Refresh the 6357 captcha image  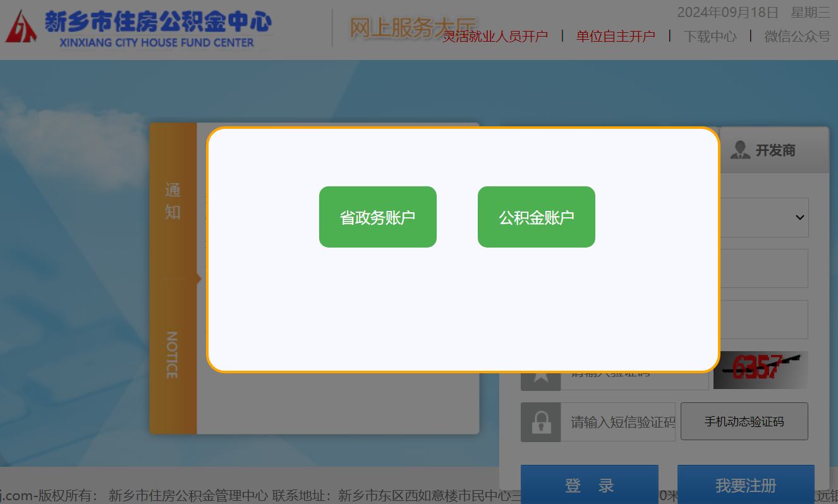[760, 370]
